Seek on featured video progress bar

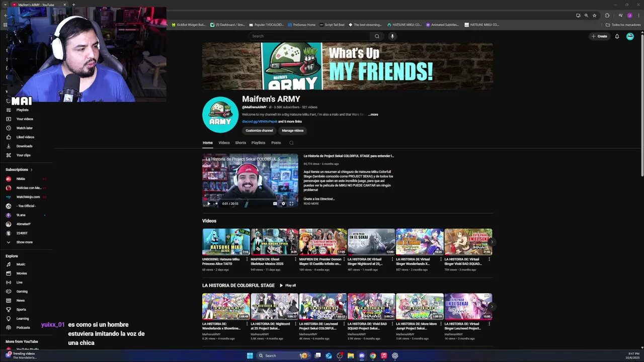click(250, 199)
